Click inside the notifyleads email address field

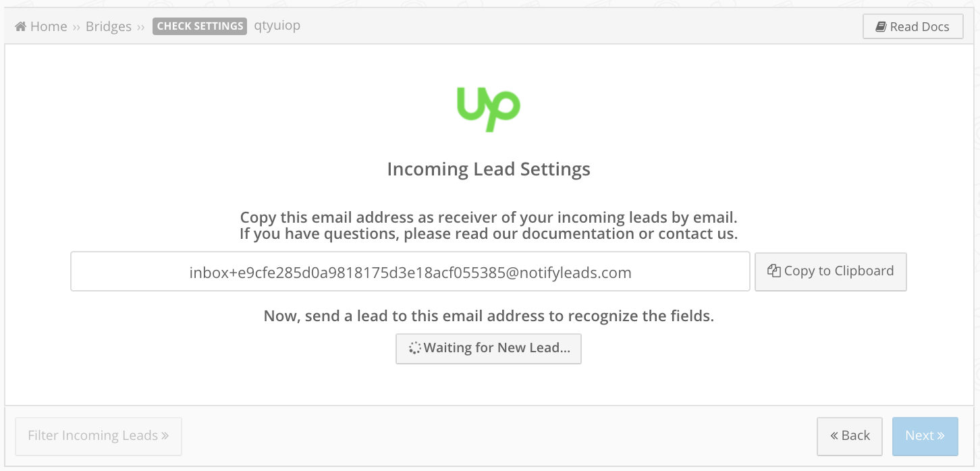click(x=410, y=272)
